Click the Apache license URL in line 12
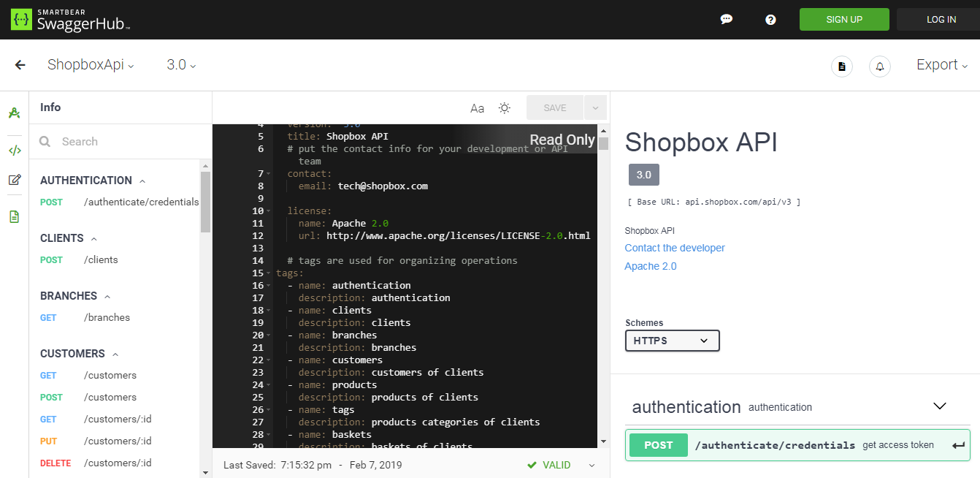This screenshot has height=478, width=980. pyautogui.click(x=458, y=236)
